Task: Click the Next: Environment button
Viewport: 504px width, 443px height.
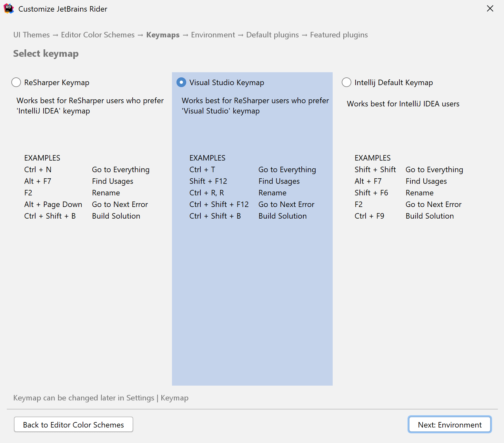Action: tap(449, 424)
